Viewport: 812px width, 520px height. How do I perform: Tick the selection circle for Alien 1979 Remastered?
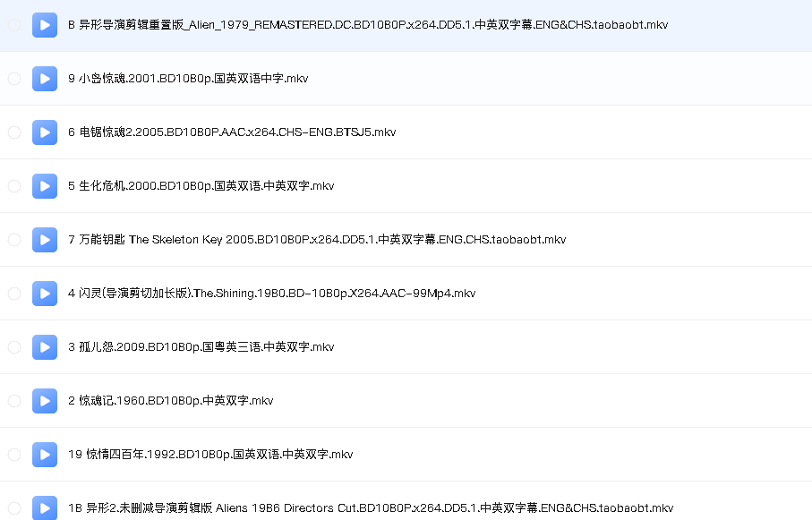click(x=14, y=25)
